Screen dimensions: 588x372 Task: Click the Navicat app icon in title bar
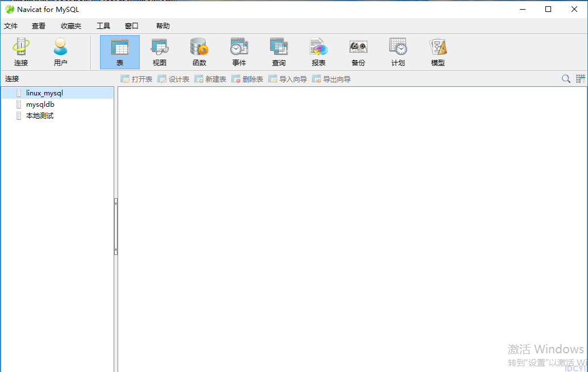tap(10, 10)
